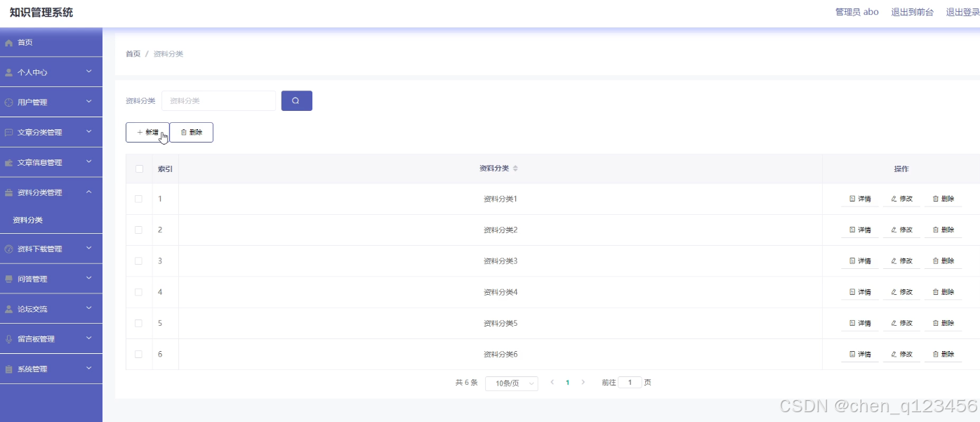Tick the checkbox for row 资料分类1

click(x=138, y=199)
